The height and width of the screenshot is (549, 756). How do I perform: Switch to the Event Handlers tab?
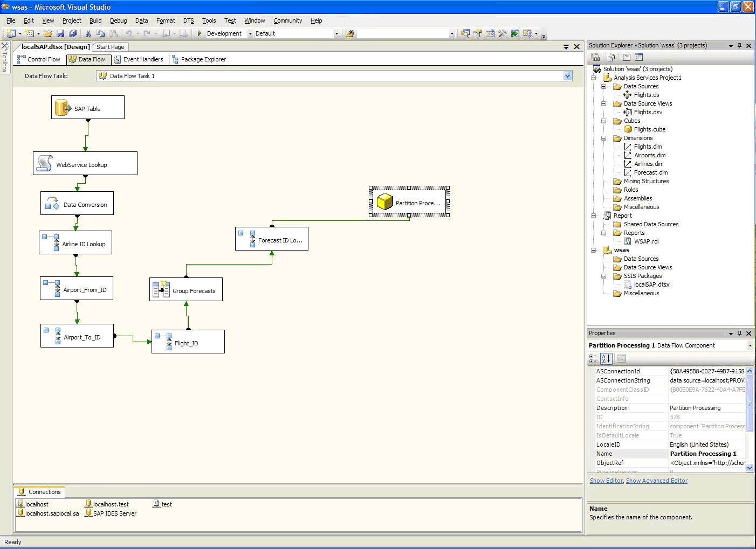point(139,59)
